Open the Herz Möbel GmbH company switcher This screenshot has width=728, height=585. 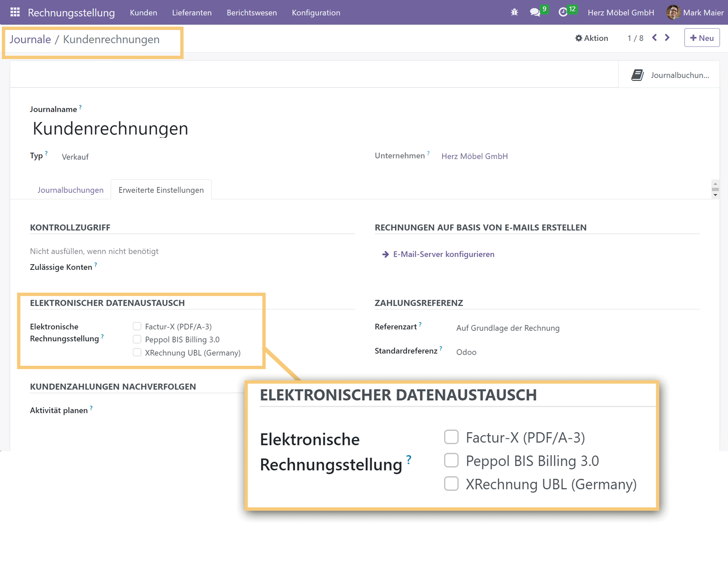click(621, 13)
